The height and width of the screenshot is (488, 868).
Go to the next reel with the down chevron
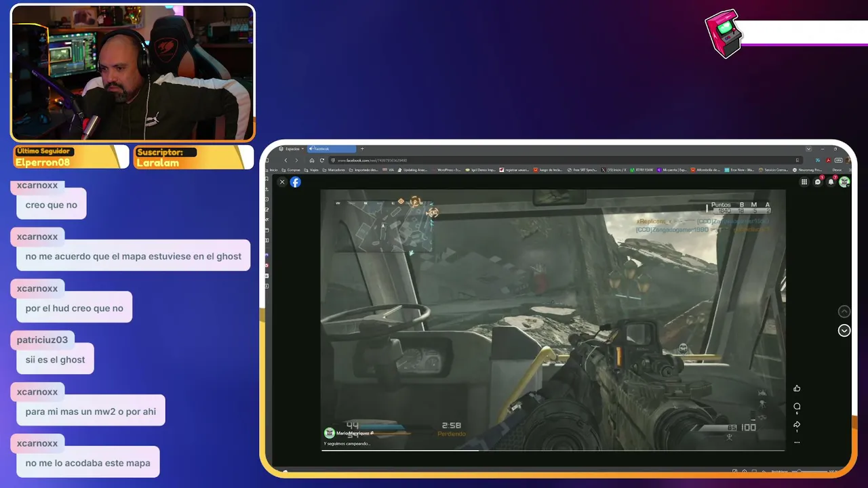[844, 331]
